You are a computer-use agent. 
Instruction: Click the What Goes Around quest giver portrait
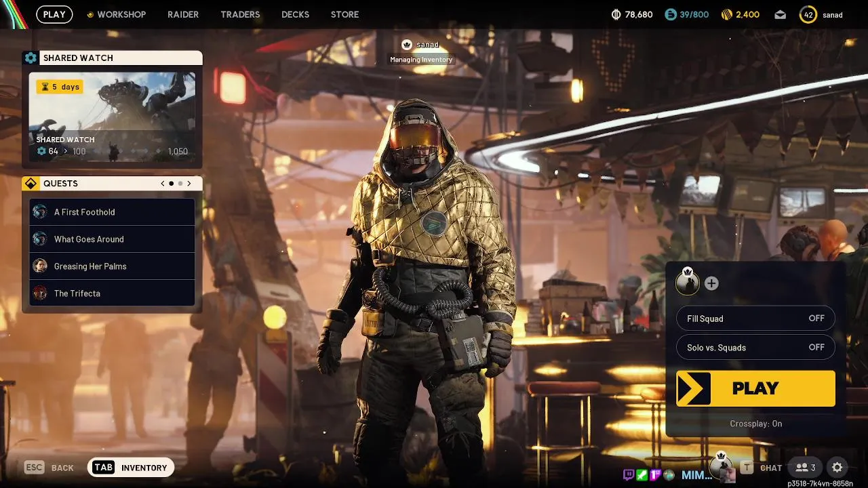(40, 239)
